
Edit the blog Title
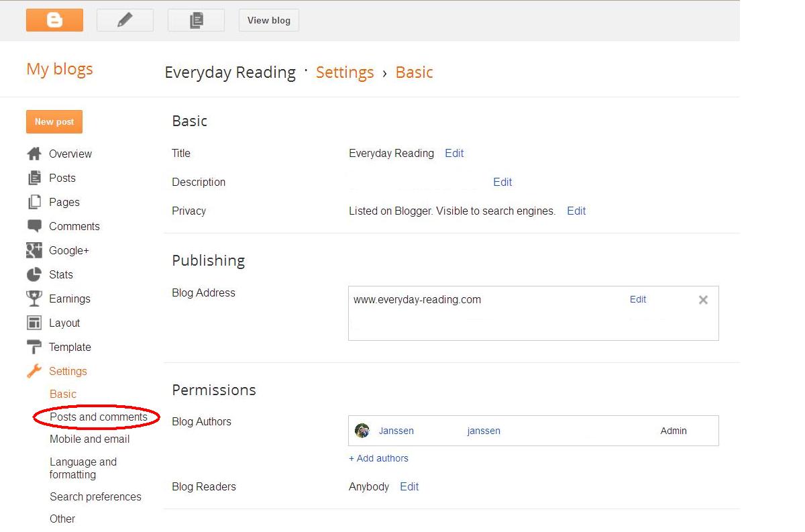point(454,153)
